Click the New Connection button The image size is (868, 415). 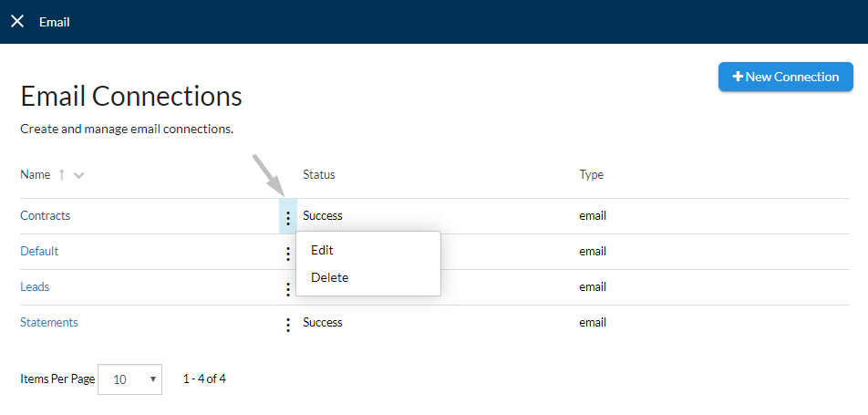pyautogui.click(x=786, y=77)
